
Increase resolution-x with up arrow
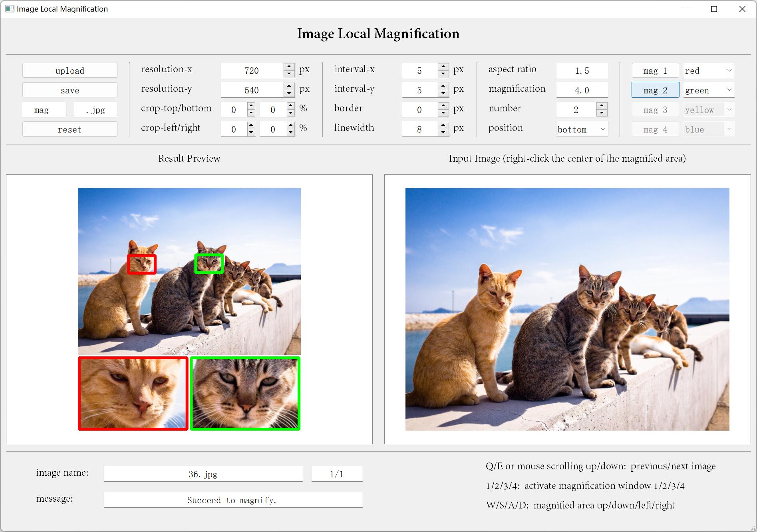(289, 67)
